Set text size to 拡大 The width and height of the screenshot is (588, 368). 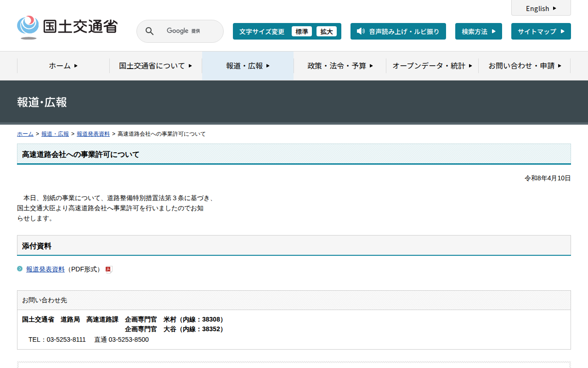327,31
